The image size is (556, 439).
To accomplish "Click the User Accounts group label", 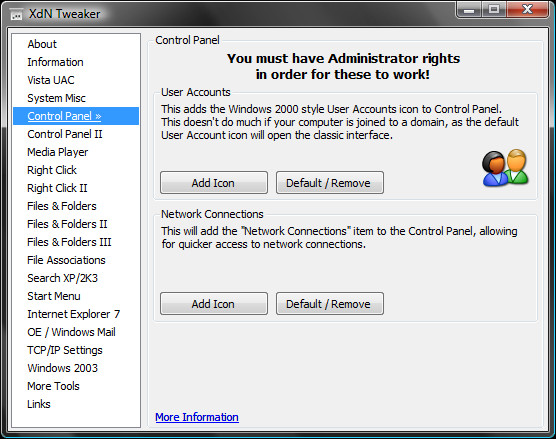I will pyautogui.click(x=196, y=92).
